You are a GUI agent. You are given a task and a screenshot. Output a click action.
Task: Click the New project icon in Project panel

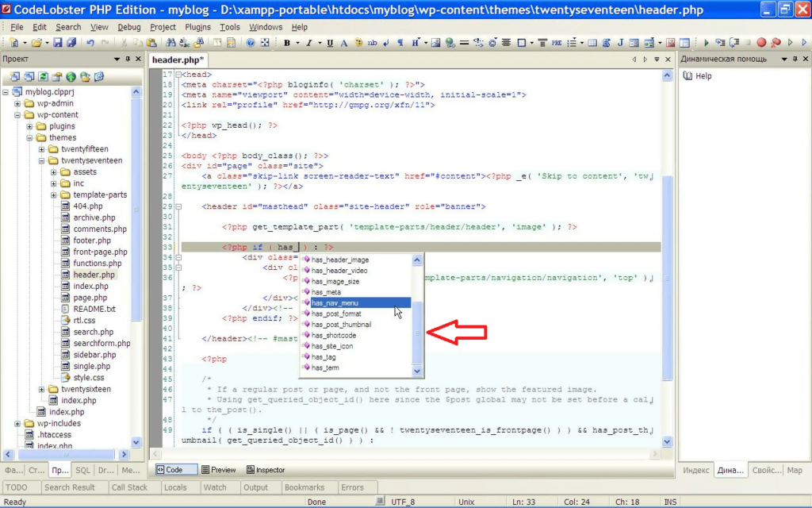tap(15, 77)
